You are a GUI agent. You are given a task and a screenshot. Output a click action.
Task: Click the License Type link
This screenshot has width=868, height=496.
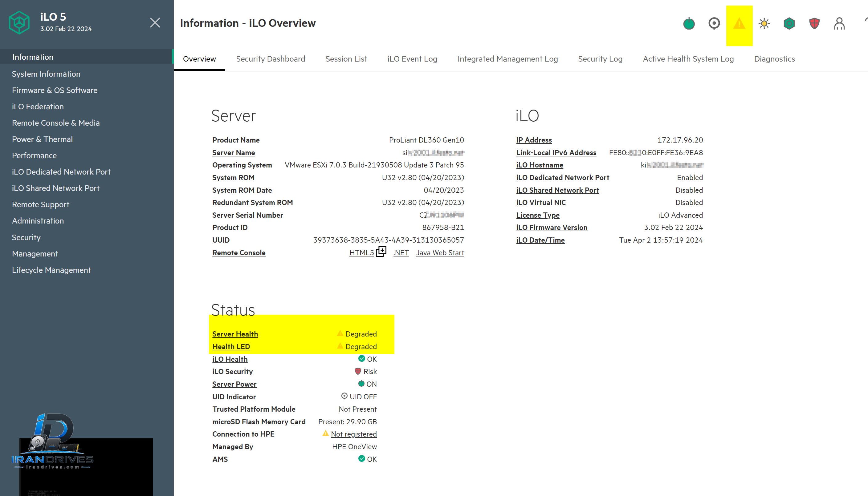click(538, 215)
